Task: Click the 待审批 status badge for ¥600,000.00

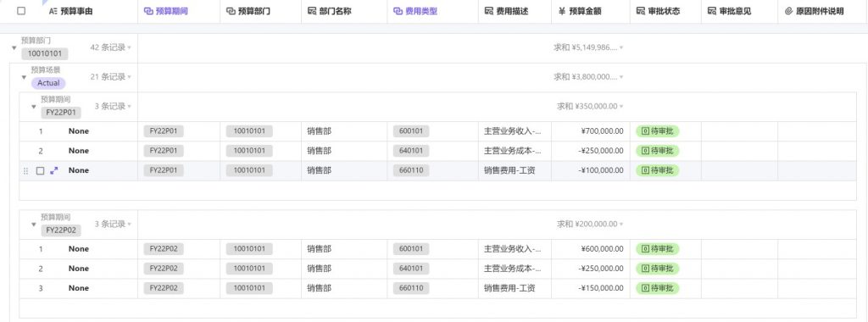Action: pos(658,249)
